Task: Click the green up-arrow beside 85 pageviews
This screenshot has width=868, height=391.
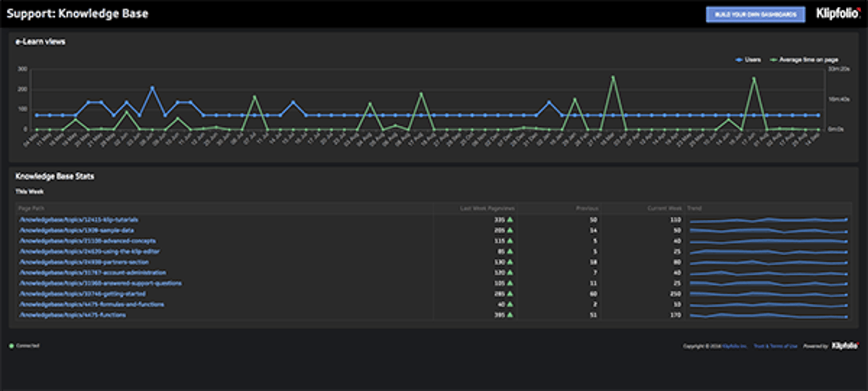Action: (510, 252)
